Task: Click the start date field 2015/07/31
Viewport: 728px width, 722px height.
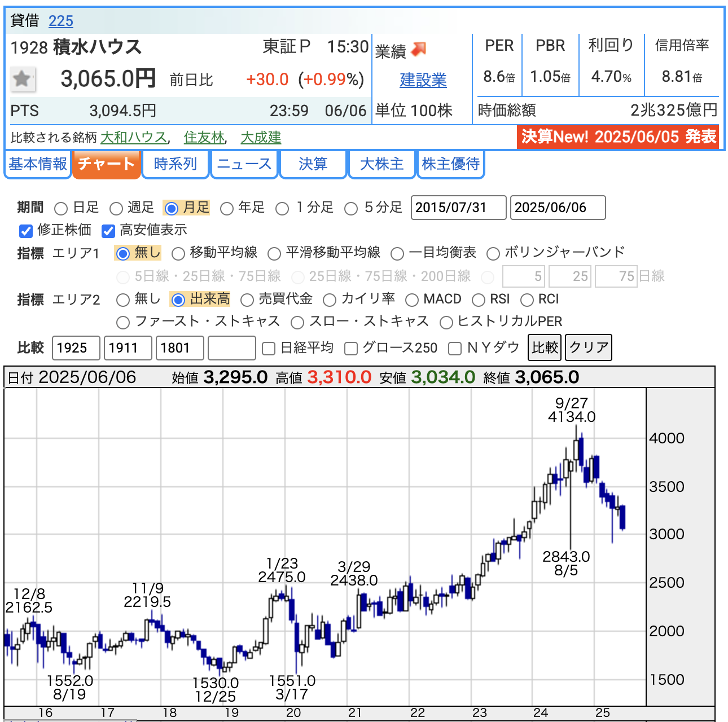Action: click(x=459, y=208)
